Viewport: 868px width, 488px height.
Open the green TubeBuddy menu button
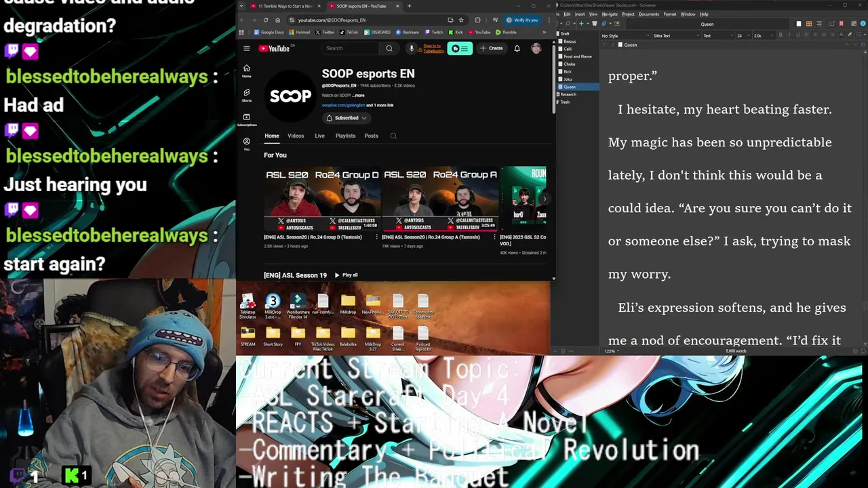[x=460, y=48]
